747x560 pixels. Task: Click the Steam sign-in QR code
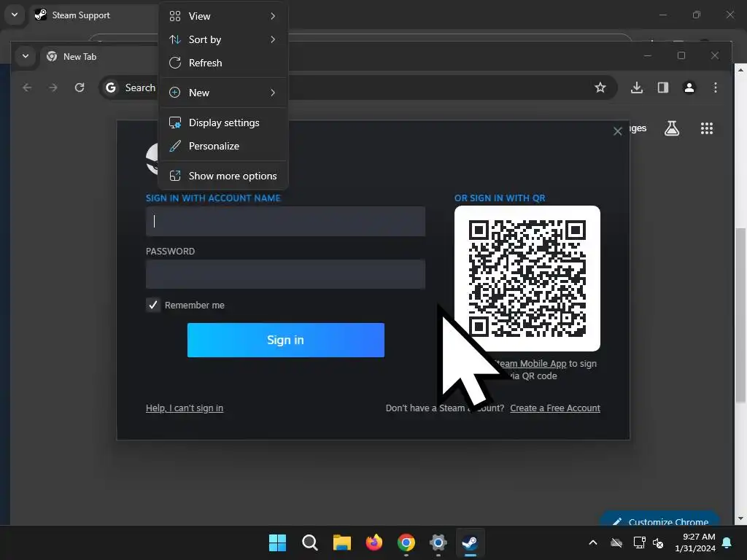pyautogui.click(x=527, y=279)
